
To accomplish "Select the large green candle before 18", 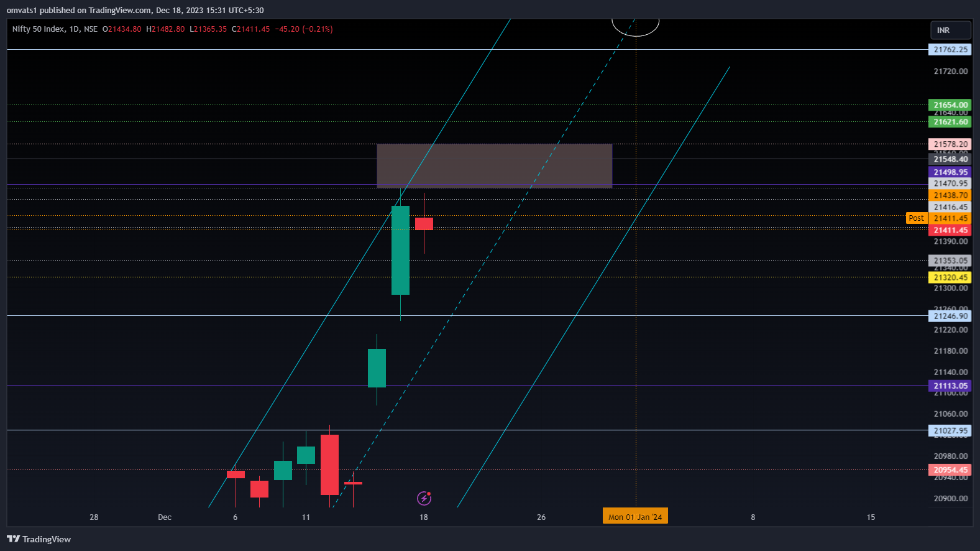I will (400, 250).
